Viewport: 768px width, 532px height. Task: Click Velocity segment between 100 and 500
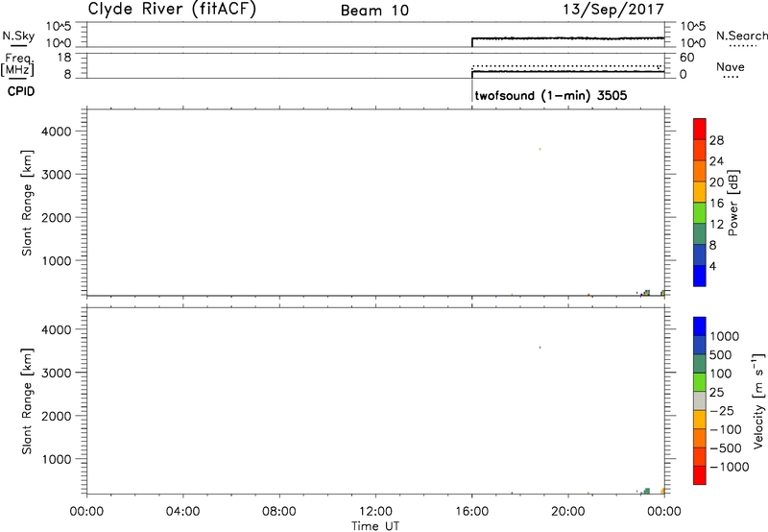[x=700, y=364]
